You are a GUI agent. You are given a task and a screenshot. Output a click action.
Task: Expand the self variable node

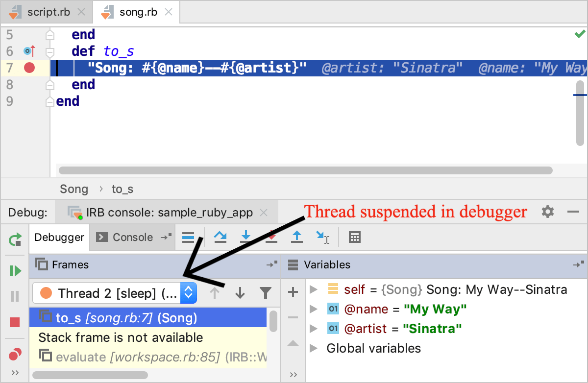314,289
